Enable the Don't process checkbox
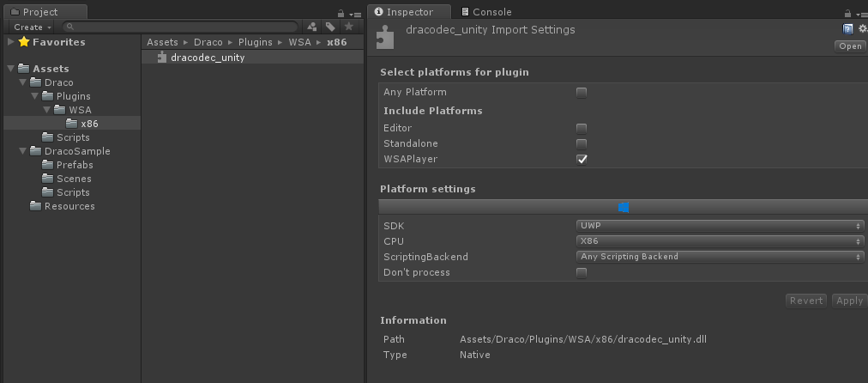Viewport: 868px width, 383px height. click(582, 273)
